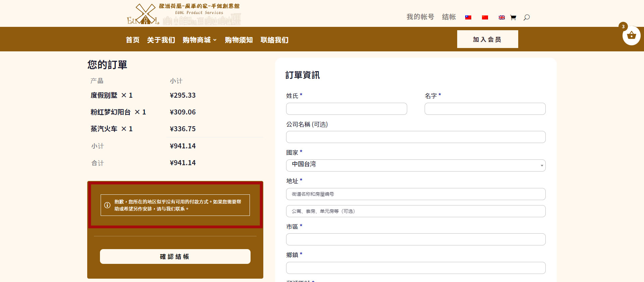The height and width of the screenshot is (282, 644).
Task: Open the shopping cart icon in header
Action: 513,17
